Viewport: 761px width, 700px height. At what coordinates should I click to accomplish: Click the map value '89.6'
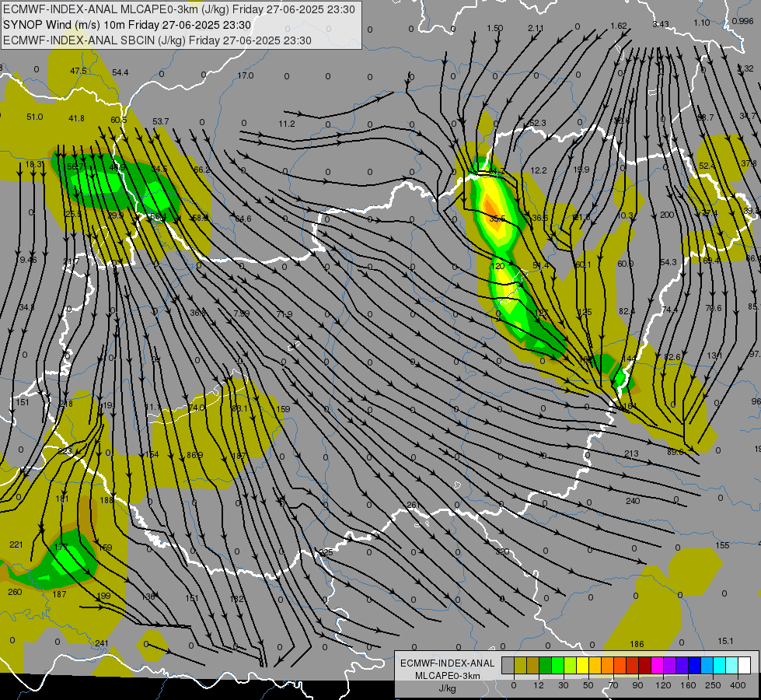tap(675, 452)
